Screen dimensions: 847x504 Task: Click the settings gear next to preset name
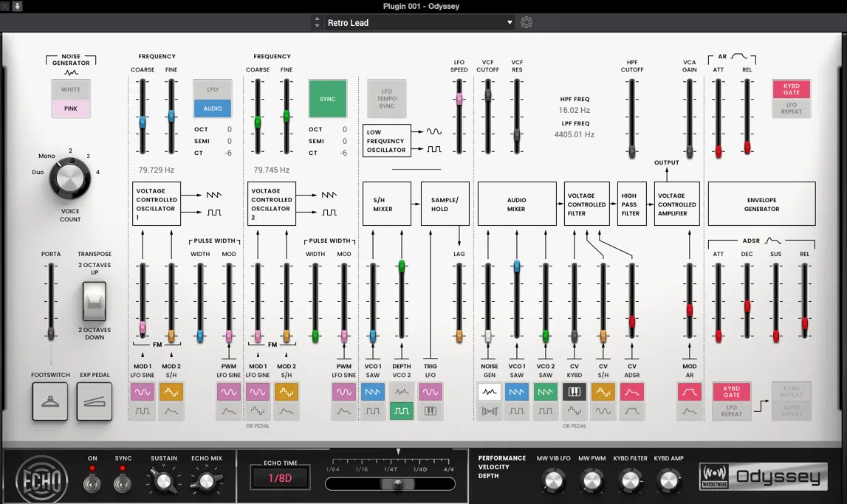[527, 23]
